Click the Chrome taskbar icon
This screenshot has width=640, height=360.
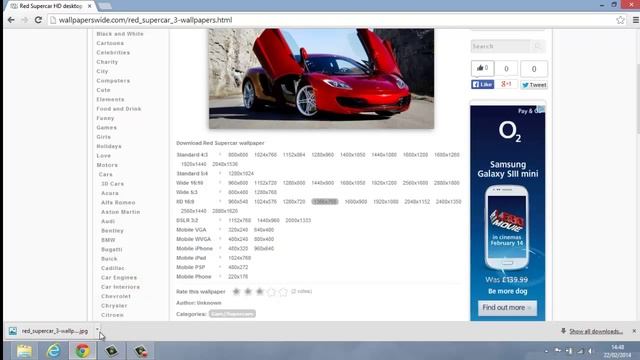(82, 351)
